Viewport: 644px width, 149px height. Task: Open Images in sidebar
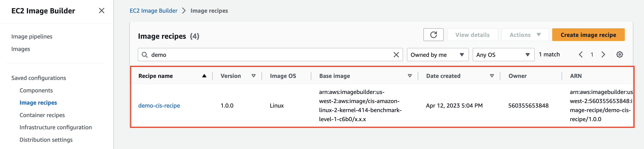click(x=21, y=49)
